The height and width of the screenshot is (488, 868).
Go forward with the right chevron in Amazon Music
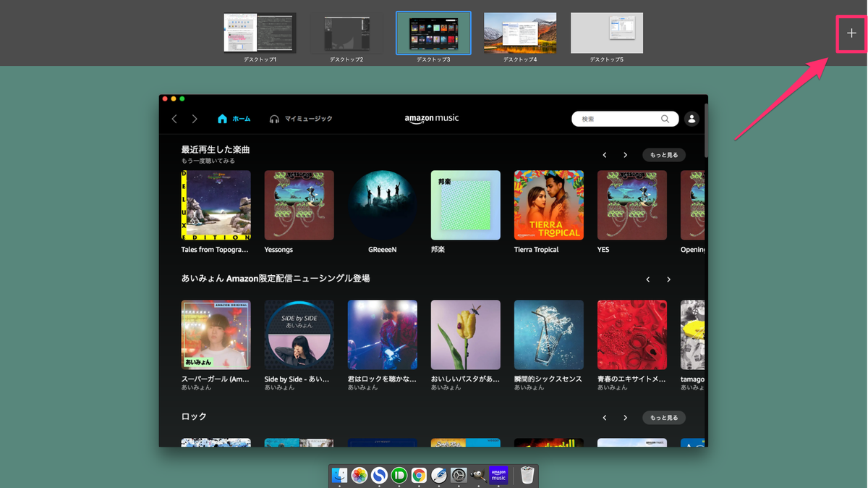(x=195, y=119)
